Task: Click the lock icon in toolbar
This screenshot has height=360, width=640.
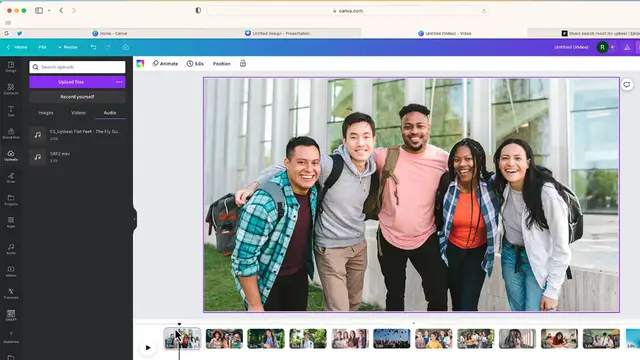Action: 243,64
